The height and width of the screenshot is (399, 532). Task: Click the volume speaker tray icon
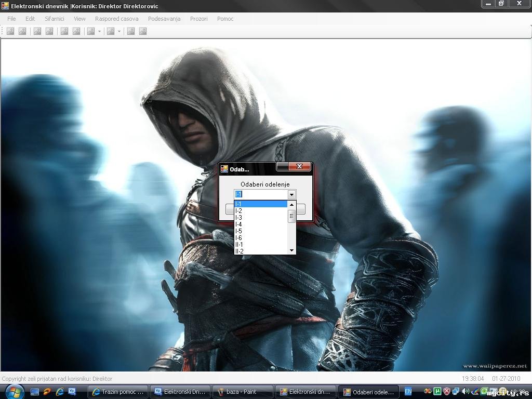coord(465,392)
